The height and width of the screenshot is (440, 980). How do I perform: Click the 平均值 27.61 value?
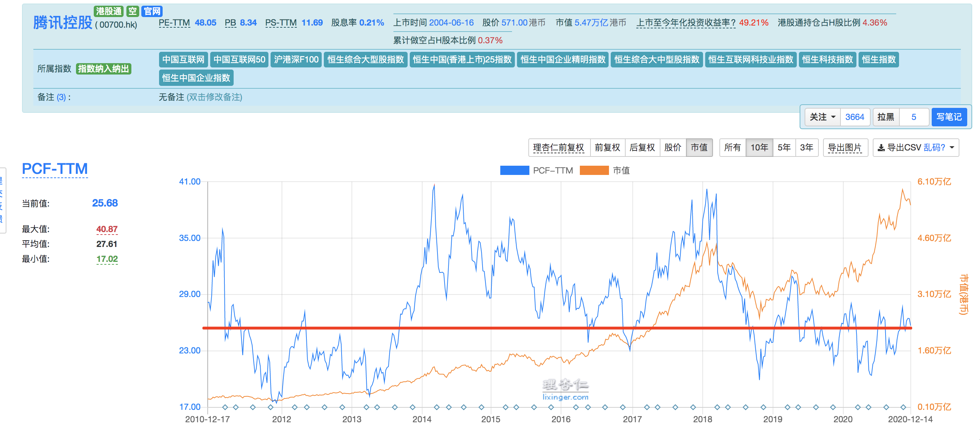[107, 244]
